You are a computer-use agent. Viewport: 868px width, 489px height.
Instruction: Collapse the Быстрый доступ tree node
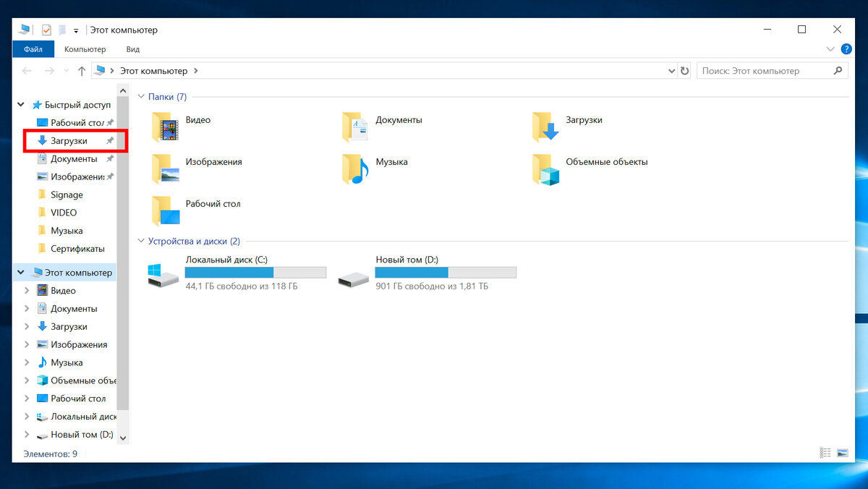click(21, 105)
